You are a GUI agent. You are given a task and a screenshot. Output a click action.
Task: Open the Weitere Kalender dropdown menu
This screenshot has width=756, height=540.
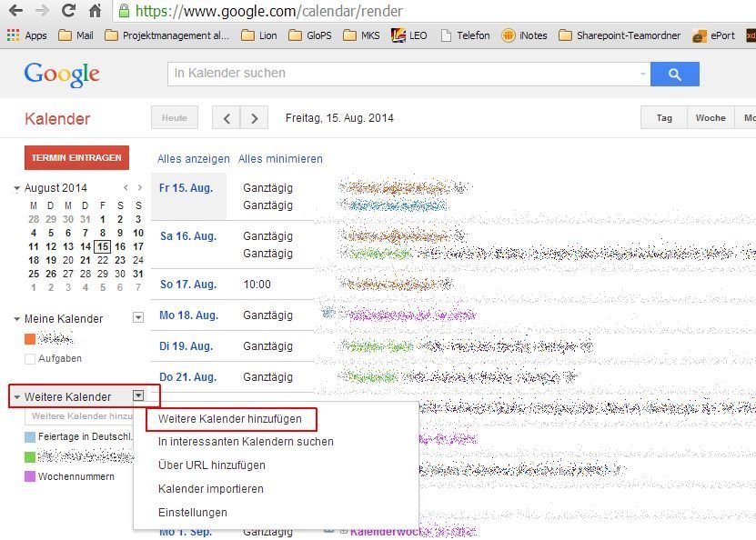[138, 395]
